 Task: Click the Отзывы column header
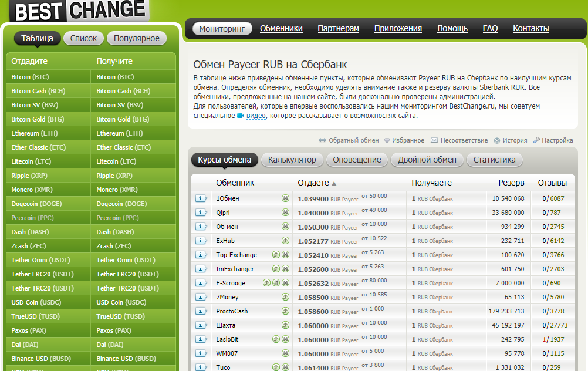(552, 183)
